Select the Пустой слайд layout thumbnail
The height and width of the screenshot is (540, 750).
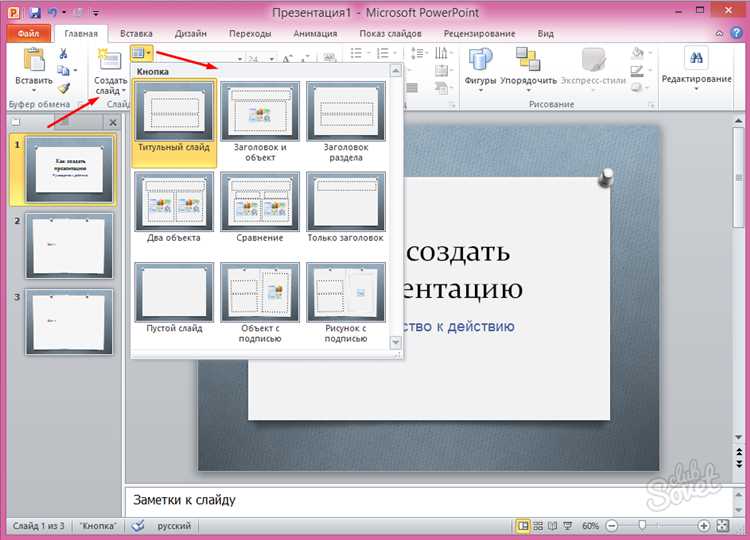coord(174,292)
